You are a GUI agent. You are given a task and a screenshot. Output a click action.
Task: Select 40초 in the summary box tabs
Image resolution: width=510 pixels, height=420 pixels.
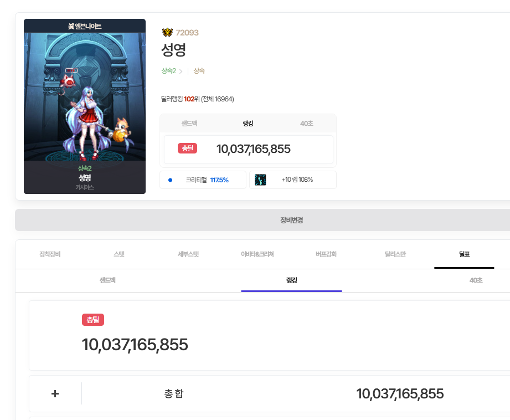point(306,124)
